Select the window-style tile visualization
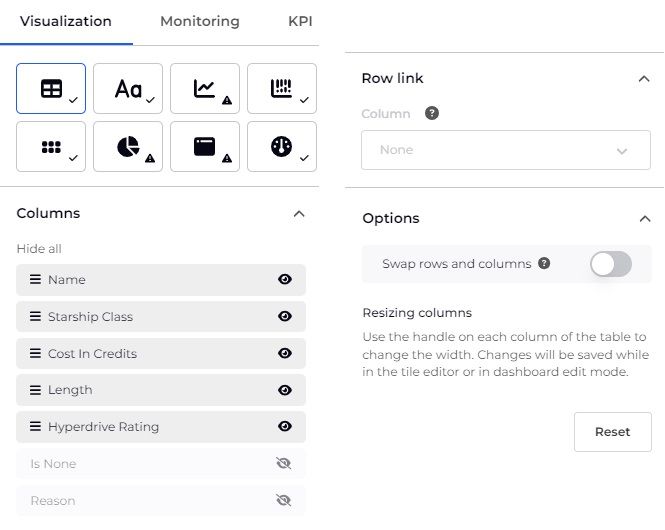This screenshot has width=665, height=530. pyautogui.click(x=205, y=147)
